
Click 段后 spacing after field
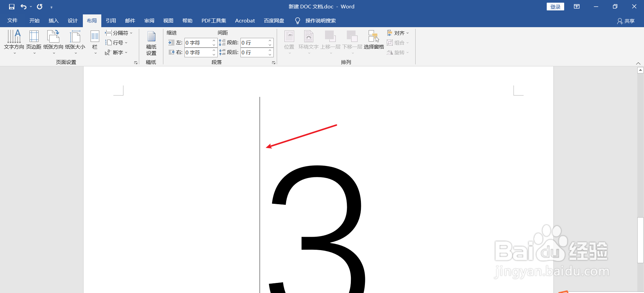pyautogui.click(x=254, y=52)
